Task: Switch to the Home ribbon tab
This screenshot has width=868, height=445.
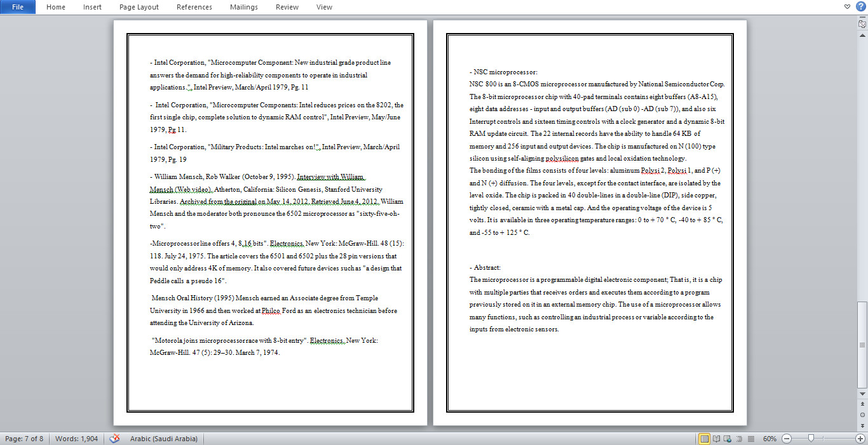Action: tap(56, 7)
